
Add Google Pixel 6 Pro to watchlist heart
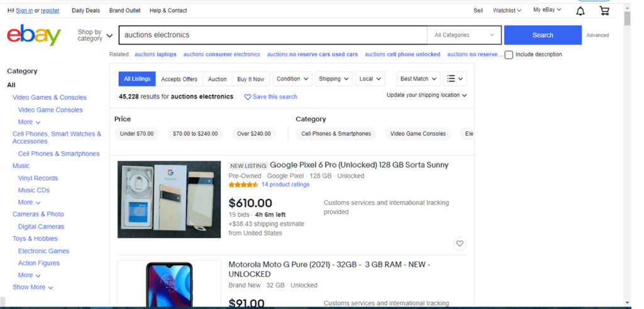(x=460, y=243)
